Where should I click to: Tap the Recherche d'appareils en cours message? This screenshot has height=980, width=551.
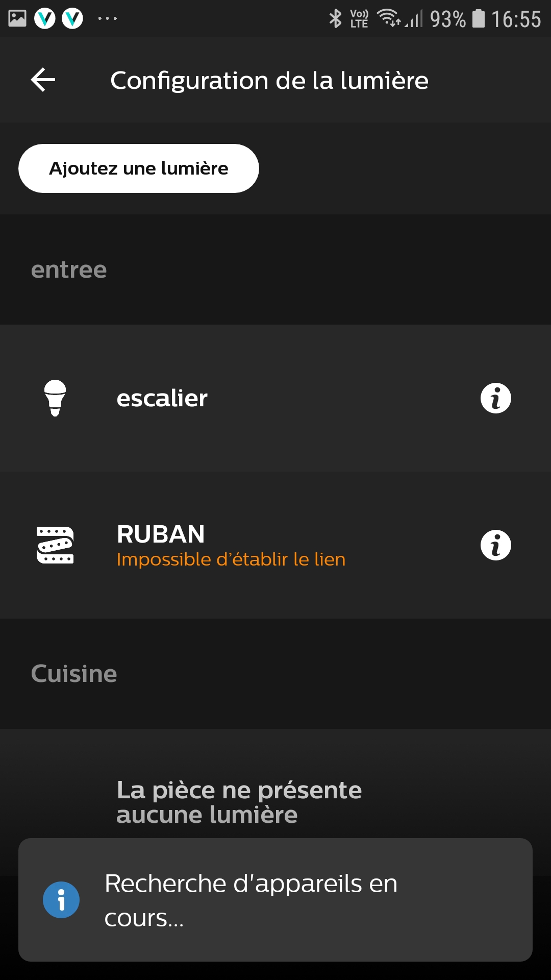[251, 900]
